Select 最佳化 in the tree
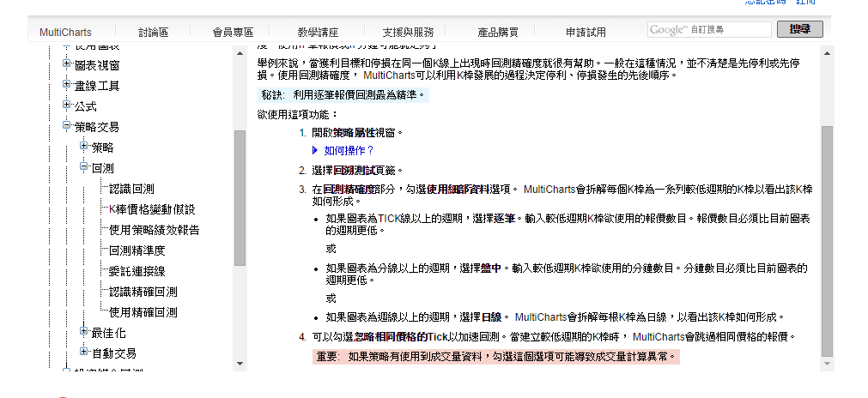This screenshot has width=868, height=398. [108, 333]
